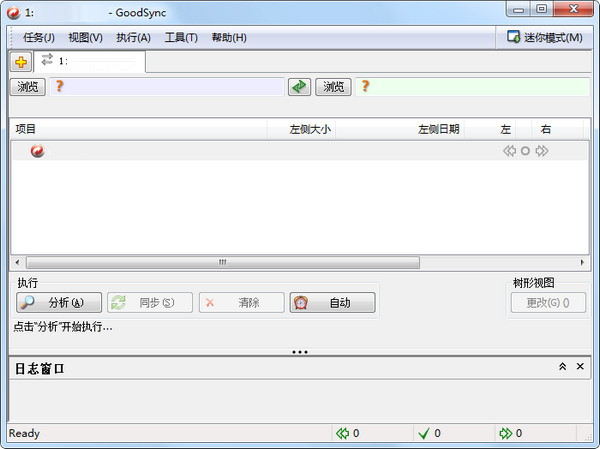
Task: Click the Ready status bar text
Action: (x=24, y=433)
